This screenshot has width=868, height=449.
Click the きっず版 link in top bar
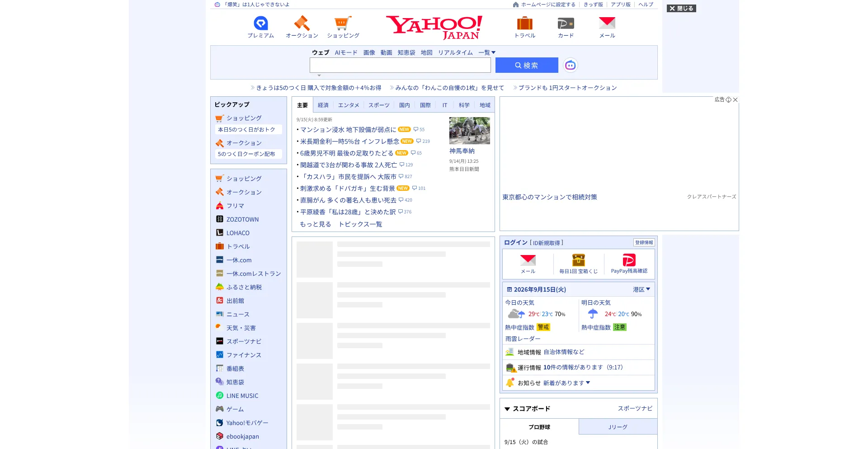(x=593, y=5)
